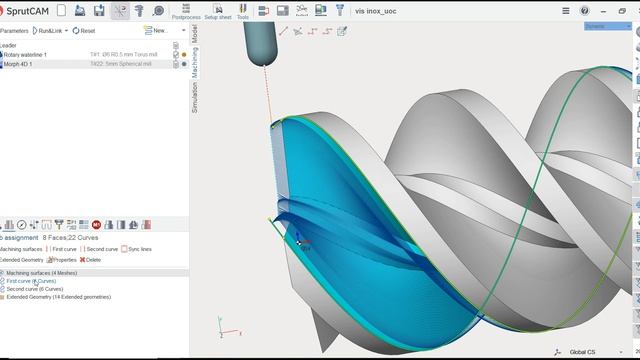The image size is (640, 360).
Task: Create a new project file
Action: pos(61,10)
